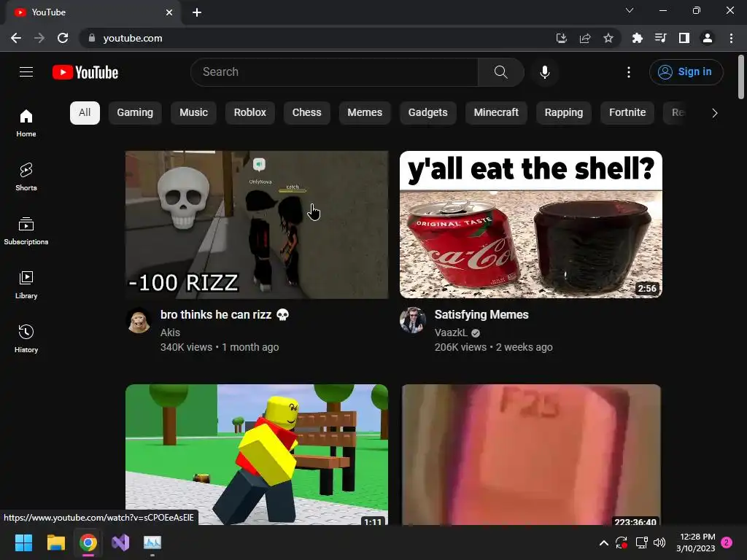The height and width of the screenshot is (560, 747).
Task: Reload the page
Action: click(x=63, y=38)
